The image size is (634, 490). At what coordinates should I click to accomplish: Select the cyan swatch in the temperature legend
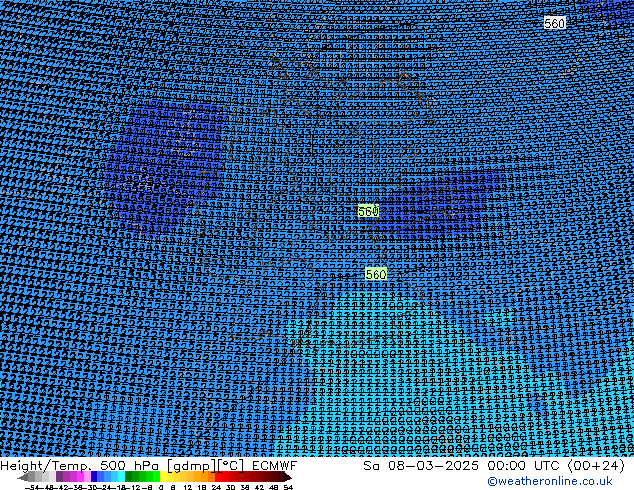coord(122,477)
